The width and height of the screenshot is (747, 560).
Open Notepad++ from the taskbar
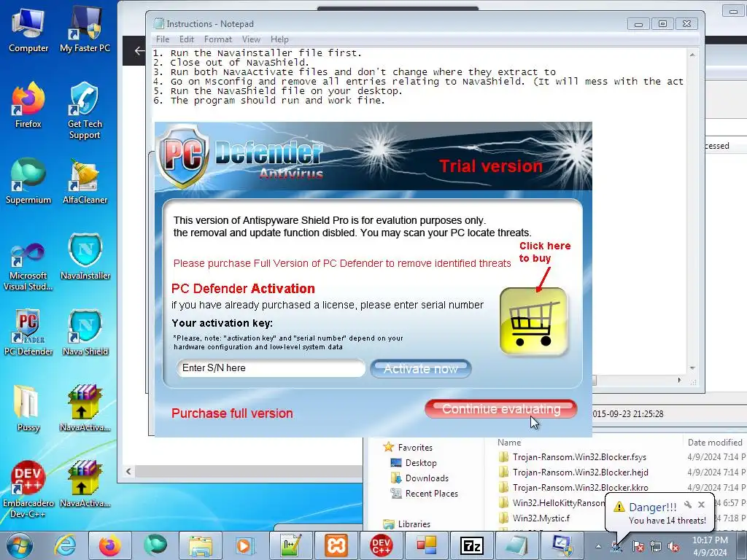[290, 545]
